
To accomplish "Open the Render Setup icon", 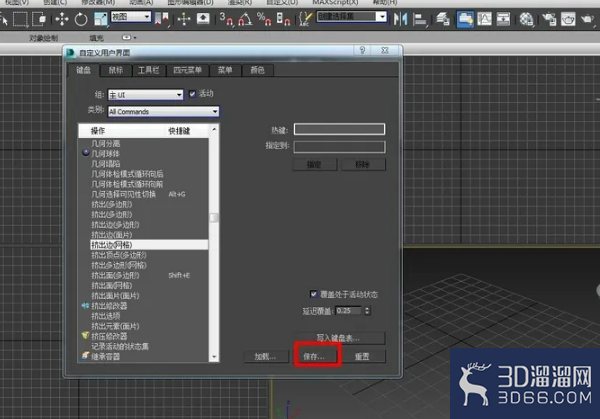I will click(549, 18).
